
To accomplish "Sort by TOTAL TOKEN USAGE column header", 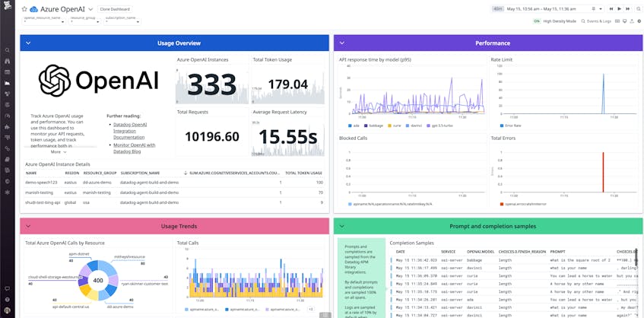I will click(x=303, y=173).
